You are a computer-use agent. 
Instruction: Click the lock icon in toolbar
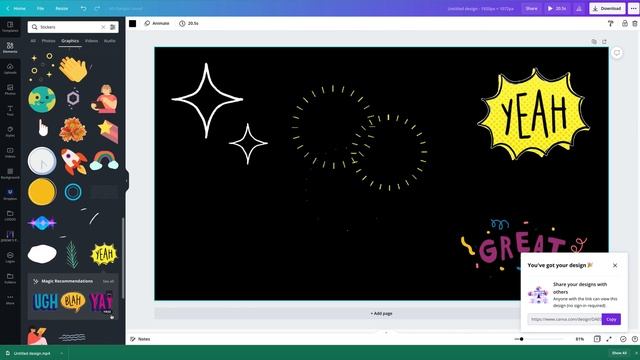point(624,24)
